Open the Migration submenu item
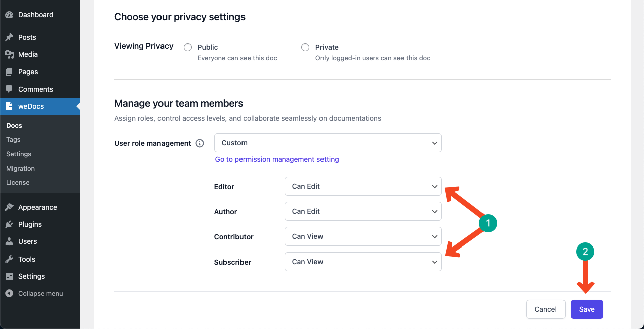Image resolution: width=644 pixels, height=329 pixels. pyautogui.click(x=20, y=168)
